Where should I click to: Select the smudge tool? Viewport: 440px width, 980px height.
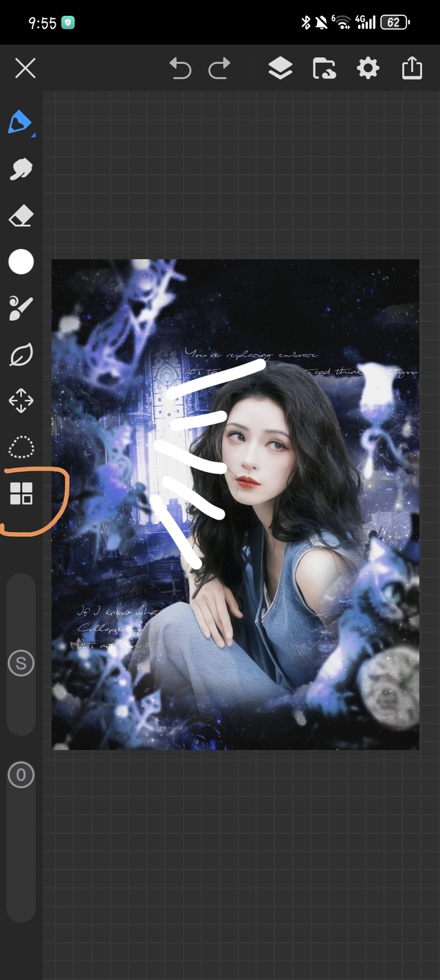(x=21, y=169)
